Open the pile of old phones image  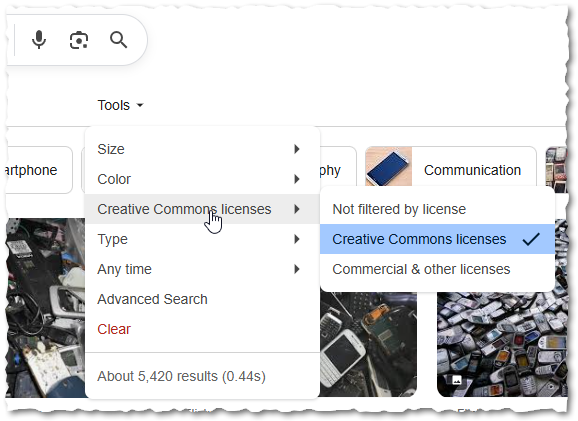[x=502, y=344]
